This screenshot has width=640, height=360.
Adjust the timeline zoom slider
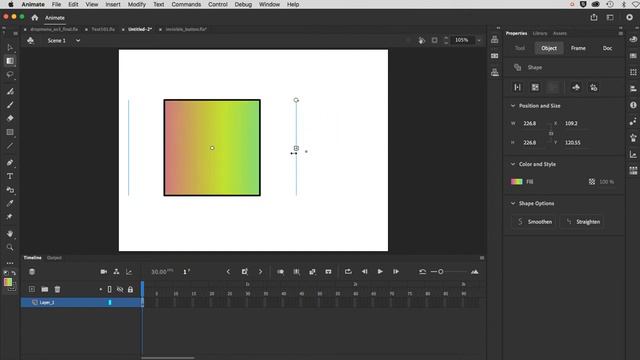click(x=441, y=271)
